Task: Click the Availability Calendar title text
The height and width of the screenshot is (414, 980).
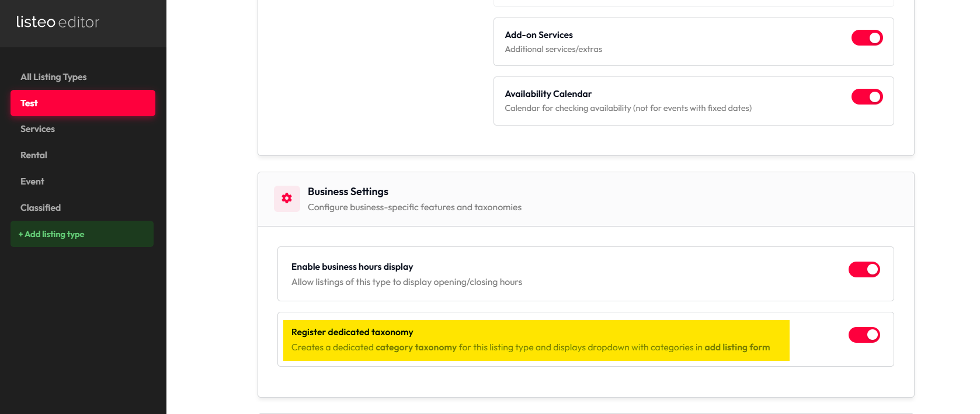Action: coord(548,94)
